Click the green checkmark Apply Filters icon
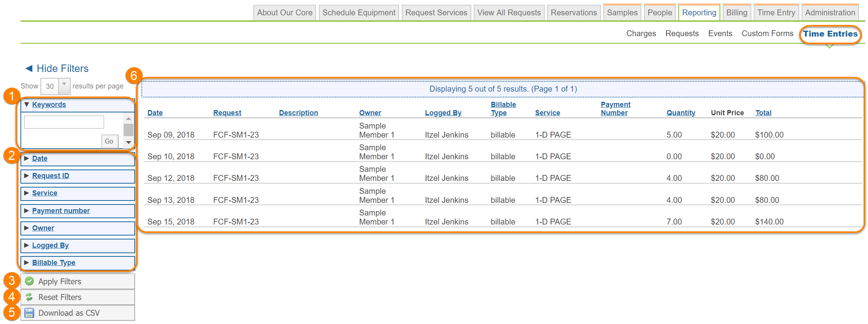Screen dimensions: 868x324 point(29,281)
